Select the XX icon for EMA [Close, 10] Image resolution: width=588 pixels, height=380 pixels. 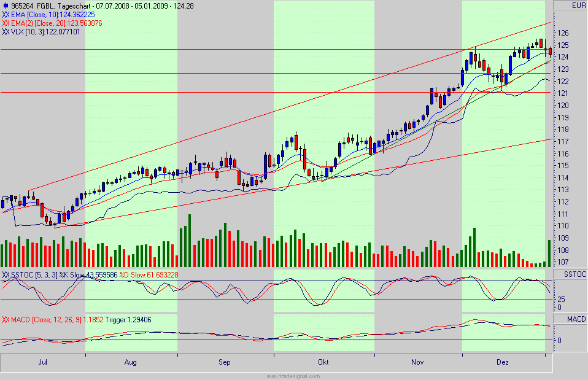point(6,14)
